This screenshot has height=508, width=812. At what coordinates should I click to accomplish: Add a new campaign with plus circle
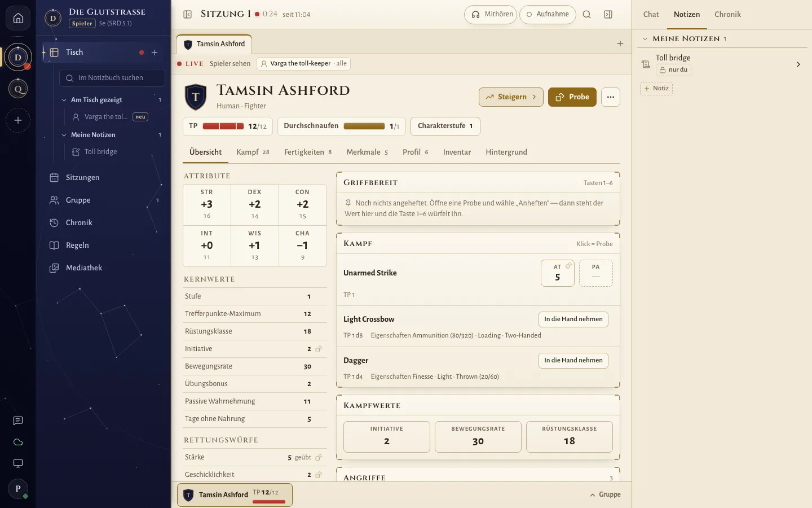(x=18, y=120)
